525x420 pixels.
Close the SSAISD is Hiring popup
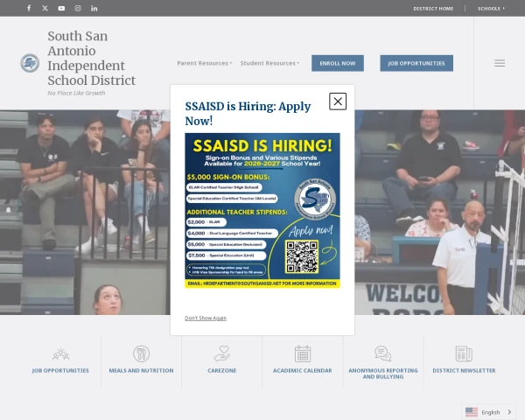point(338,101)
